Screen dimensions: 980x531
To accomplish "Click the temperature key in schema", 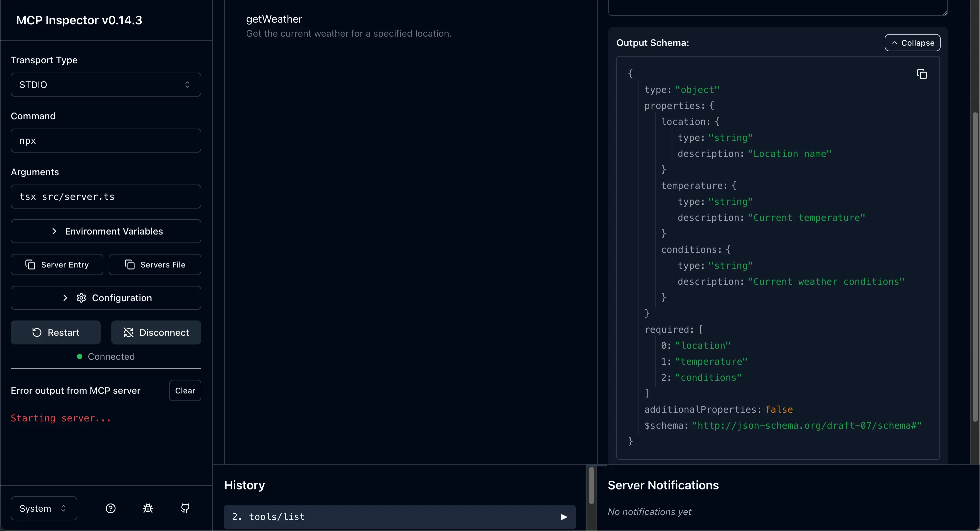I will click(x=694, y=186).
